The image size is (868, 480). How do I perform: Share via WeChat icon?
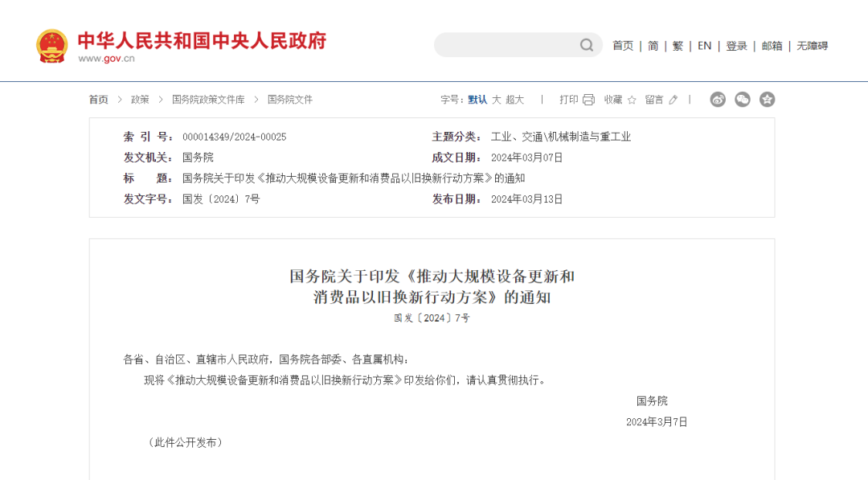743,100
